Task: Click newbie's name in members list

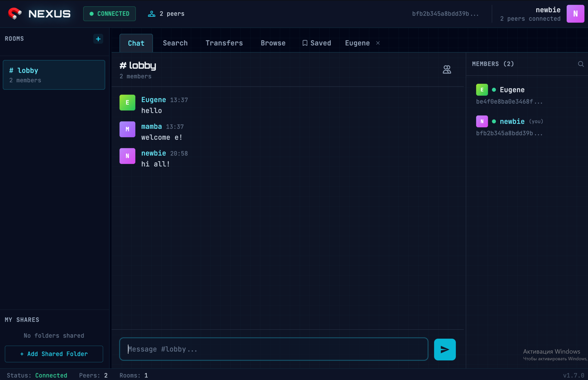Action: pos(512,121)
